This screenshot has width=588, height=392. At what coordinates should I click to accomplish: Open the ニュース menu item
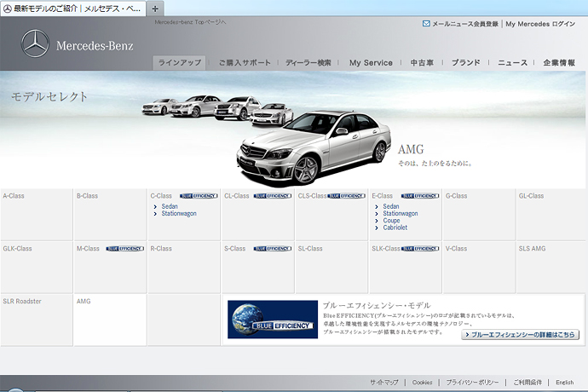click(513, 63)
